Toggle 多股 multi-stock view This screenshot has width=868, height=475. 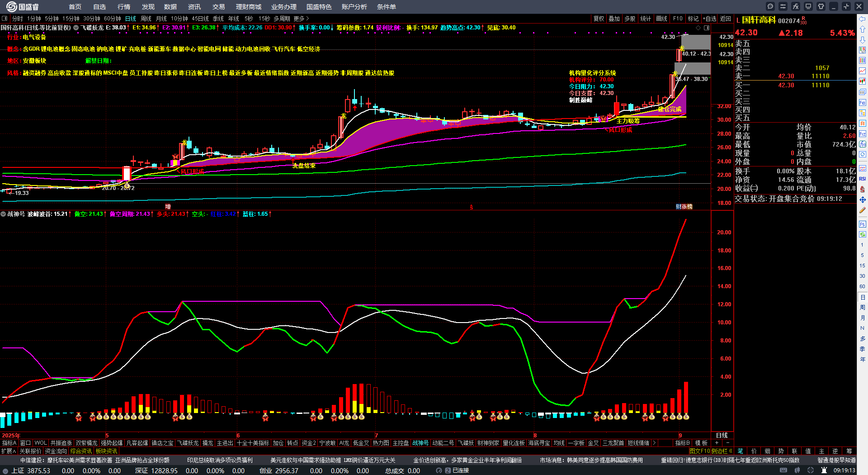[x=630, y=19]
